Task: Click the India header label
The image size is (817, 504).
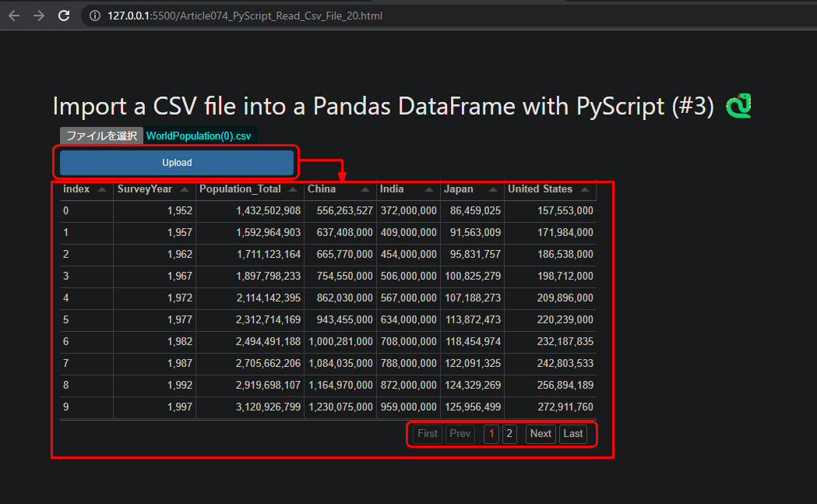Action: [x=391, y=189]
